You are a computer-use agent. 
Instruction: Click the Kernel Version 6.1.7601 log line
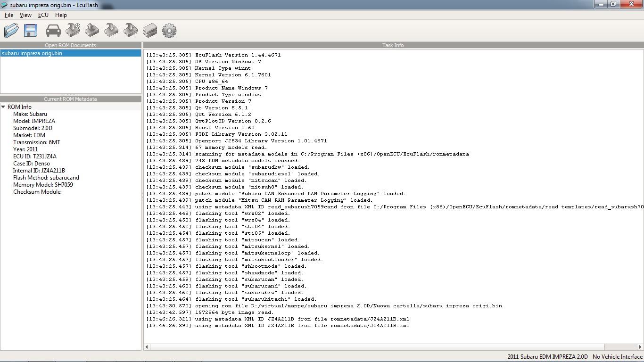coord(208,74)
